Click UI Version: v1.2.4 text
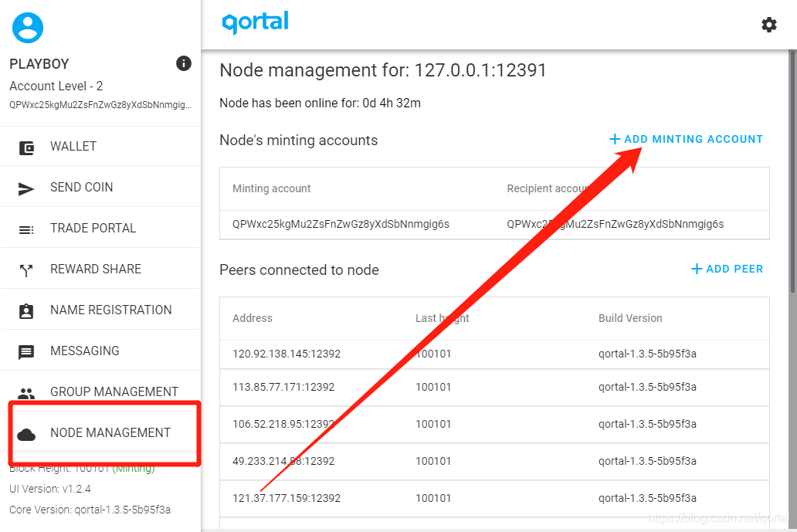Image resolution: width=797 pixels, height=532 pixels. click(x=49, y=489)
